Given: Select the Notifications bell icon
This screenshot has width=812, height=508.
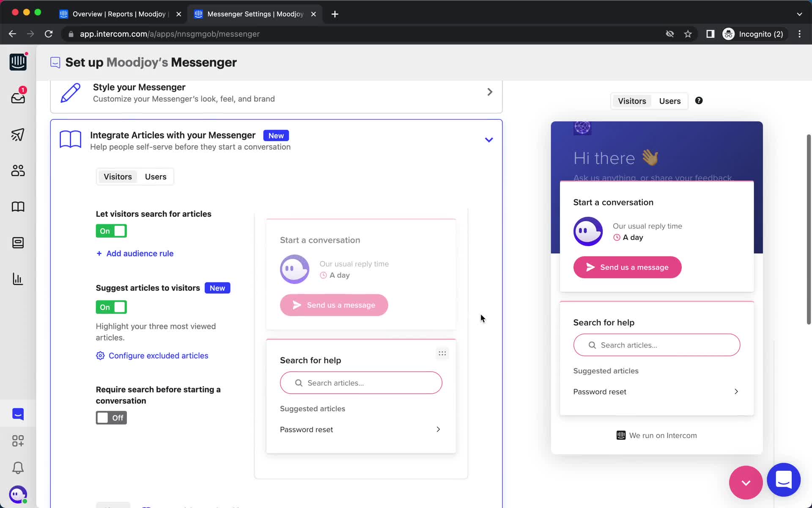Looking at the screenshot, I should click(x=17, y=468).
